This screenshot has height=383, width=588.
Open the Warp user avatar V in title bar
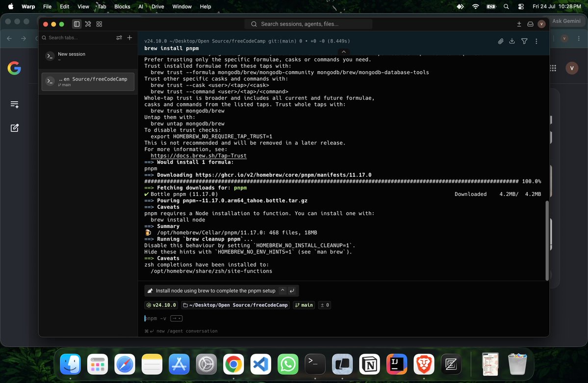541,24
